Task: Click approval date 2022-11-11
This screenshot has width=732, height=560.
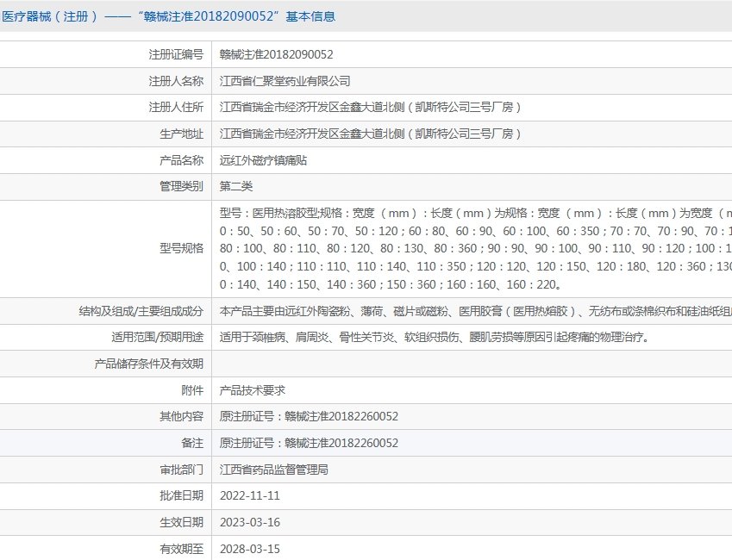Action: 250,495
